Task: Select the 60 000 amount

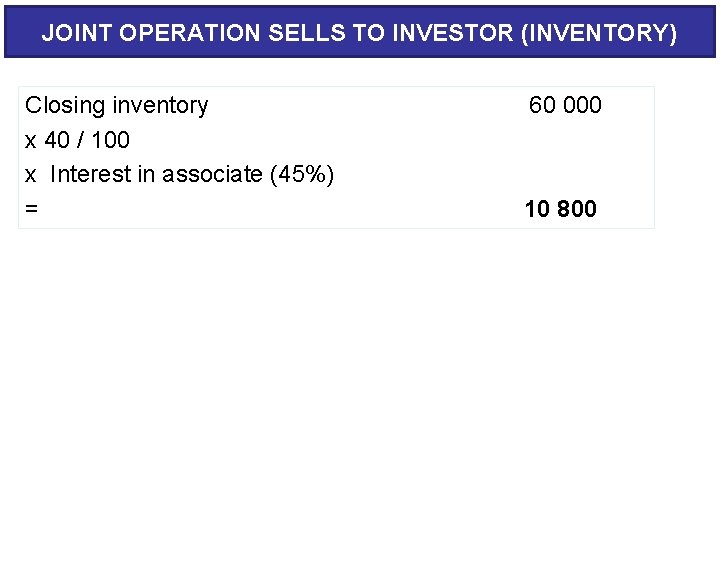Action: (565, 105)
